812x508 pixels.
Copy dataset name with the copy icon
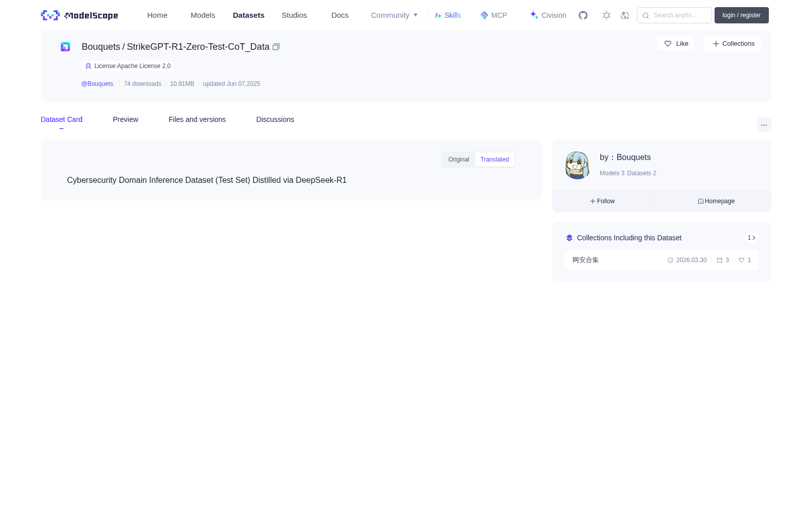tap(276, 47)
